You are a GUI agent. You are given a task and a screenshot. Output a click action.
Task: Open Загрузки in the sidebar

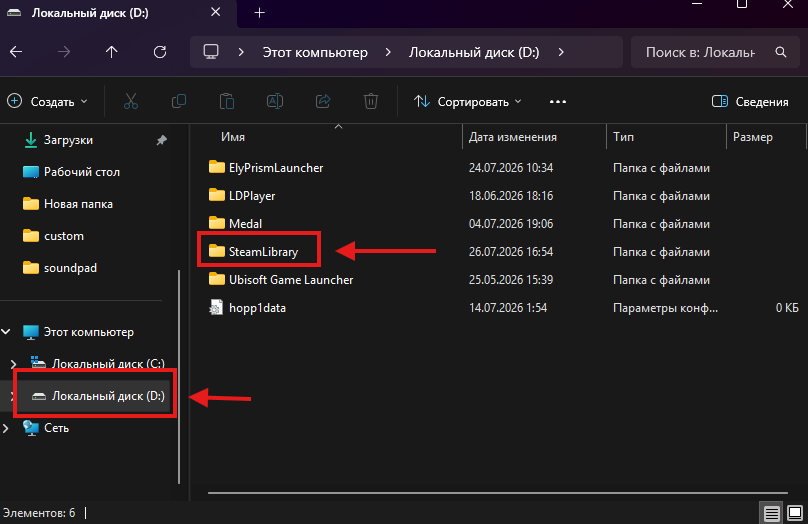coord(68,140)
